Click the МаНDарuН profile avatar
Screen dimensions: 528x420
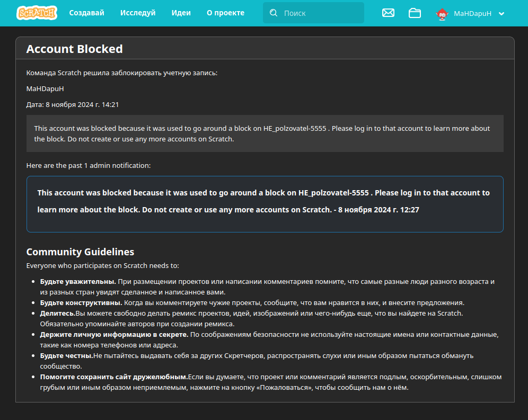[442, 14]
